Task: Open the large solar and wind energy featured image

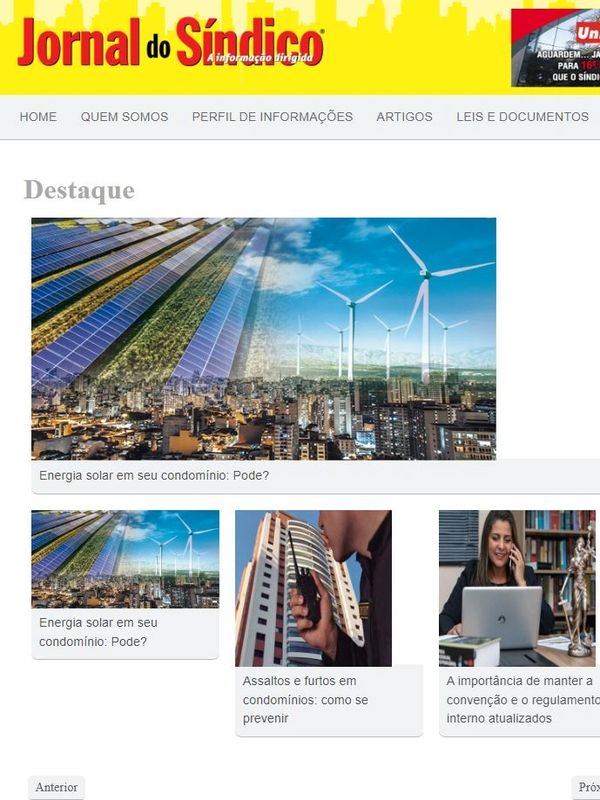Action: tap(264, 339)
